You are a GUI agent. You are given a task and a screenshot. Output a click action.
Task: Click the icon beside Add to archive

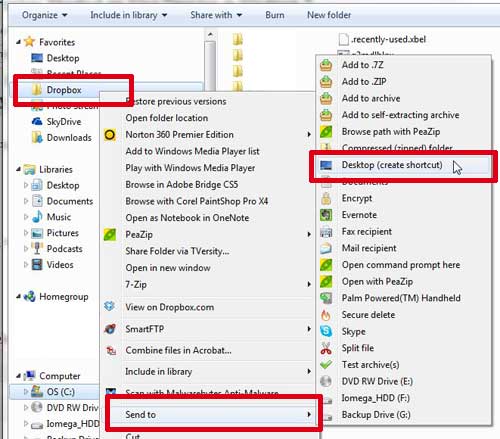click(x=326, y=98)
